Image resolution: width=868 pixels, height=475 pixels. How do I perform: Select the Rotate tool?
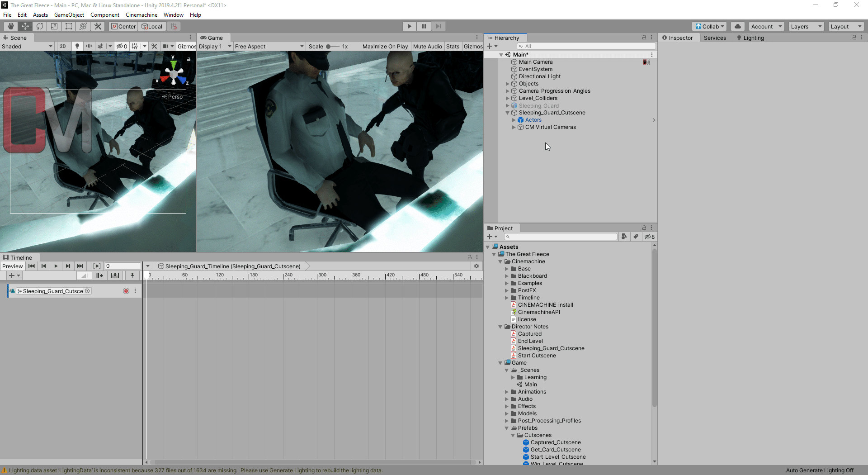[40, 26]
